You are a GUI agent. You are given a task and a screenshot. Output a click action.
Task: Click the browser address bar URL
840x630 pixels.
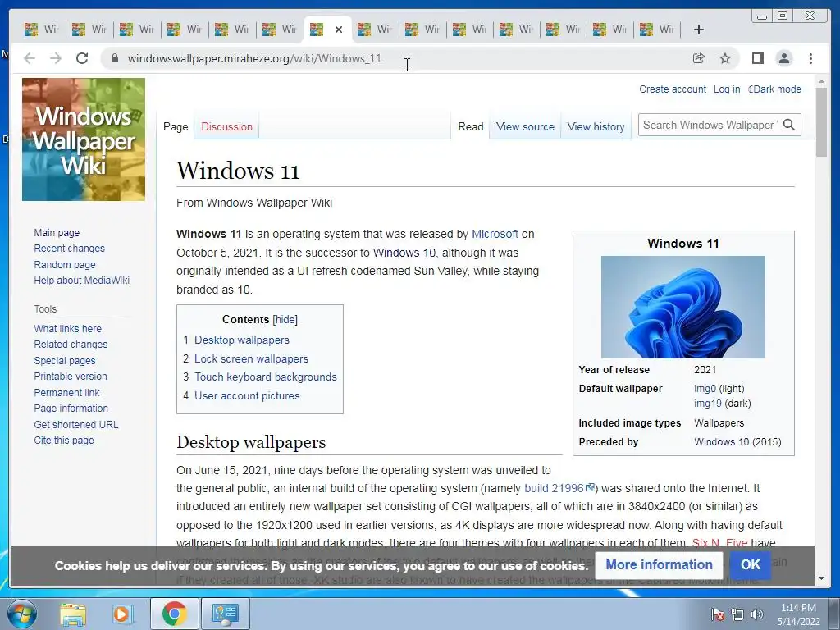[254, 58]
